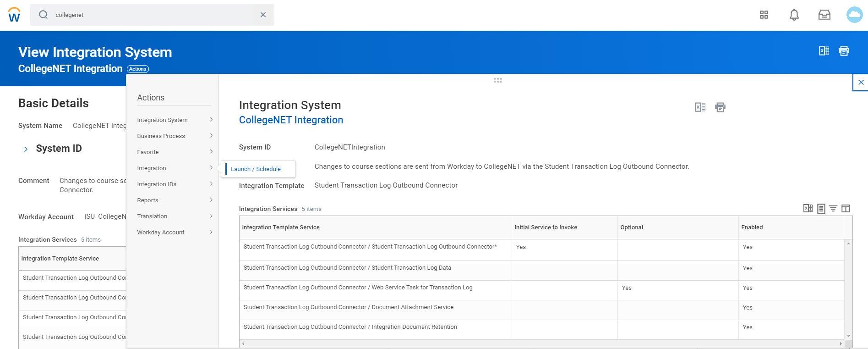Export page to Excel in blue header

[824, 51]
